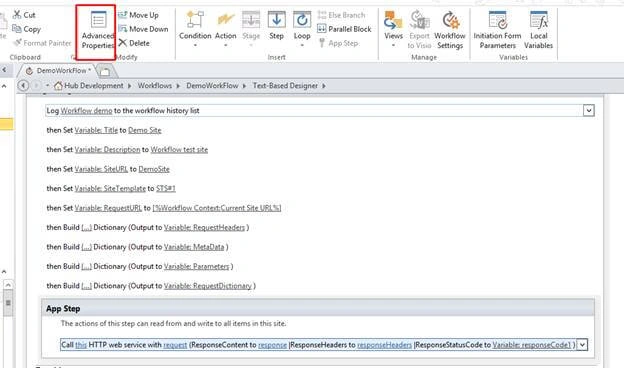This screenshot has width=624, height=368.
Task: Click the Variable: RequestURL link
Action: pos(108,208)
